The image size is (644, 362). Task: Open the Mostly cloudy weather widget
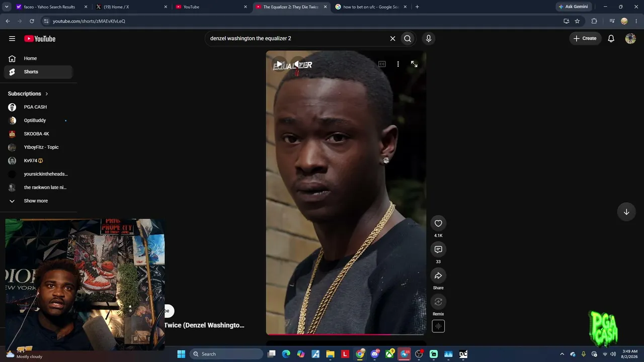[x=24, y=354]
